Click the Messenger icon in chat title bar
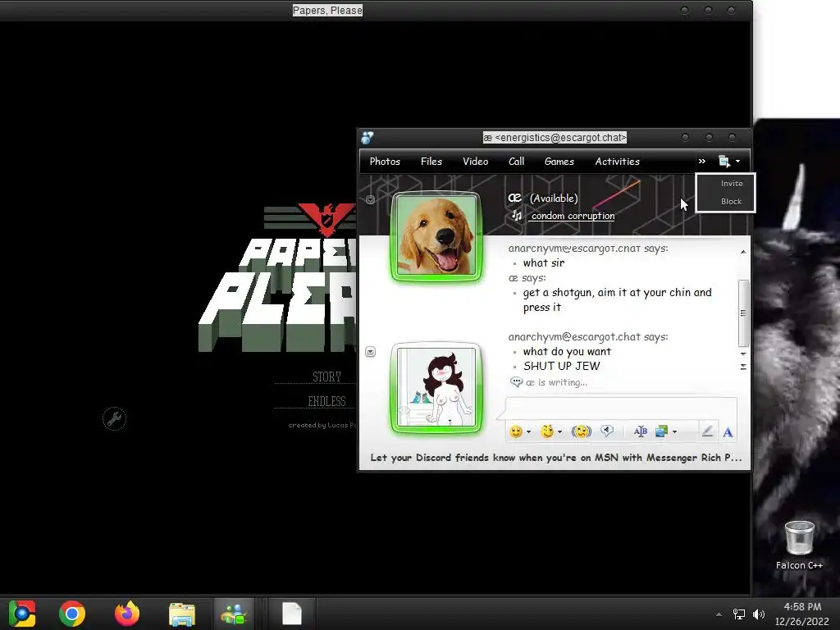The image size is (840, 630). coord(367,138)
